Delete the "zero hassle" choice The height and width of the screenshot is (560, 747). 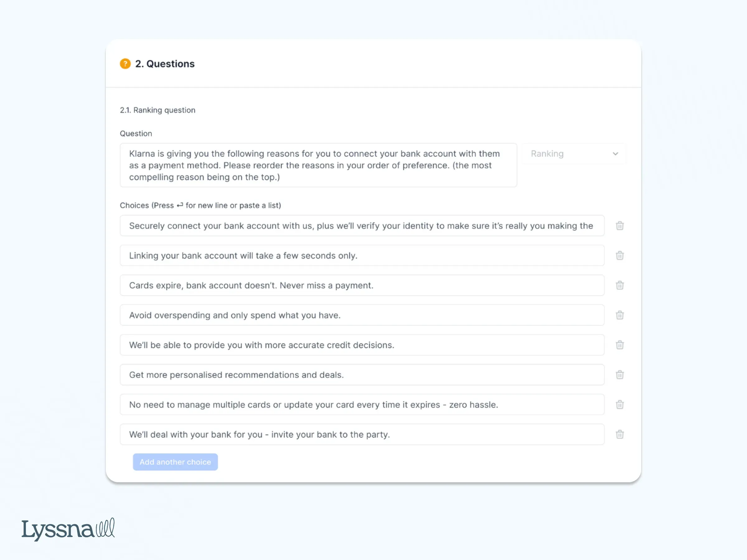[620, 404]
